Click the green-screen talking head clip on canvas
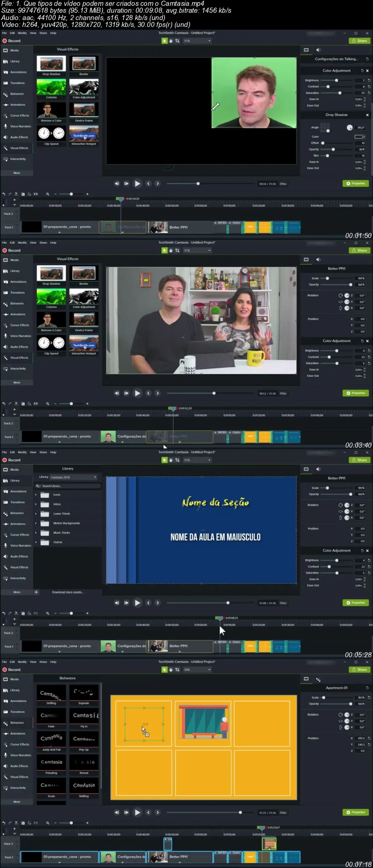Image resolution: width=373 pixels, height=868 pixels. (x=254, y=93)
